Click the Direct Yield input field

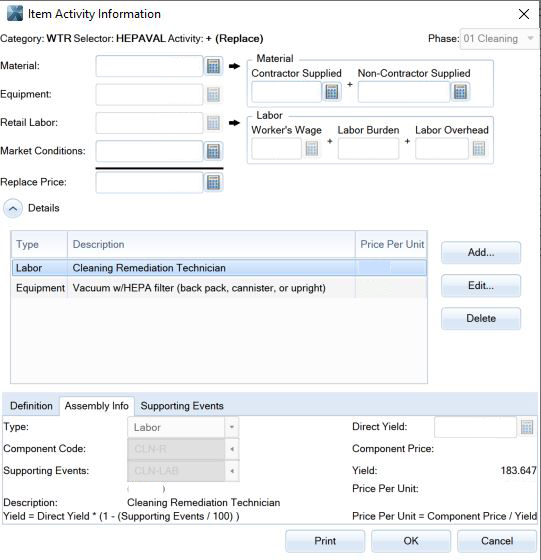click(x=475, y=427)
